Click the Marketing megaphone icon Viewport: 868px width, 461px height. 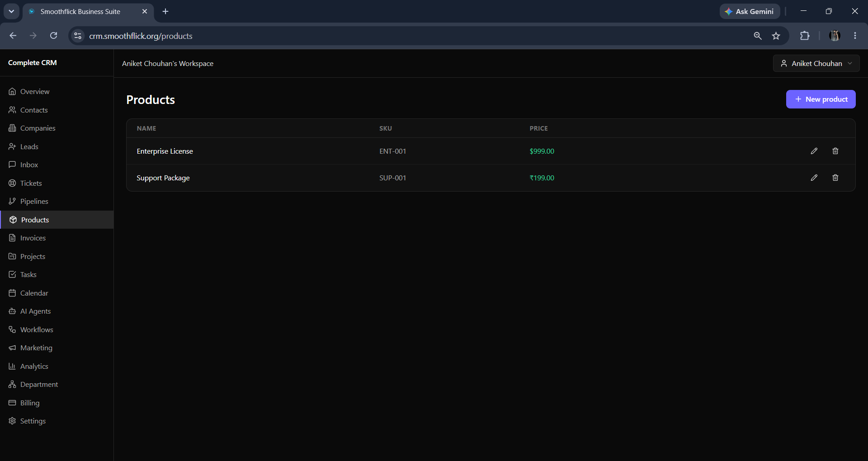pos(12,348)
